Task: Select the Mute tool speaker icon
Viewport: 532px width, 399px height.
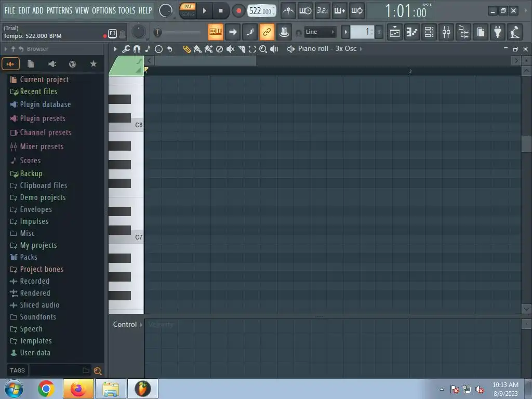Action: (230, 49)
